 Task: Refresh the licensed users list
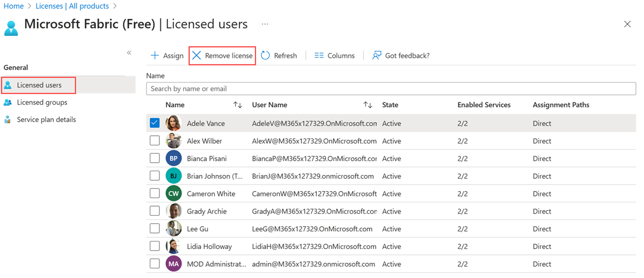pos(279,56)
